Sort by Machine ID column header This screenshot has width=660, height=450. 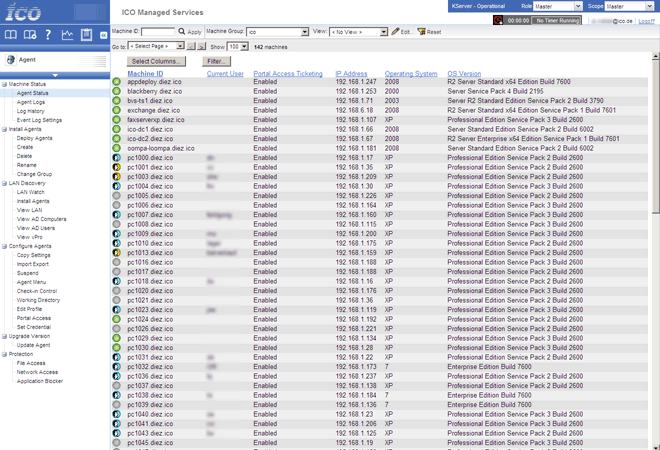pyautogui.click(x=145, y=74)
